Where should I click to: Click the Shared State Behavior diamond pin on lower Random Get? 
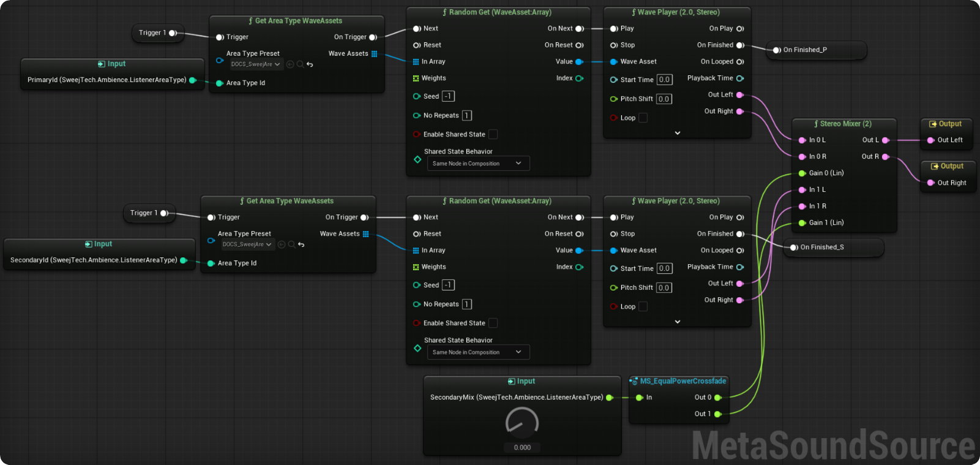click(417, 348)
